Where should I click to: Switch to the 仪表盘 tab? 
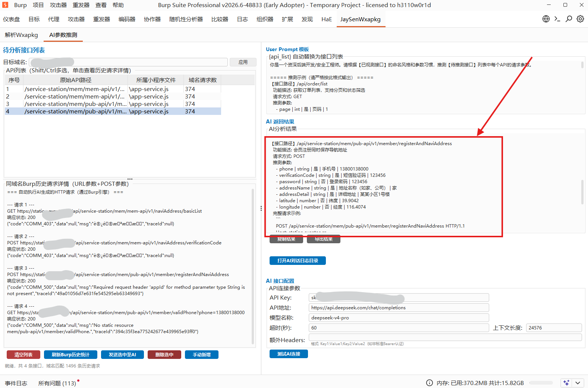[x=12, y=19]
